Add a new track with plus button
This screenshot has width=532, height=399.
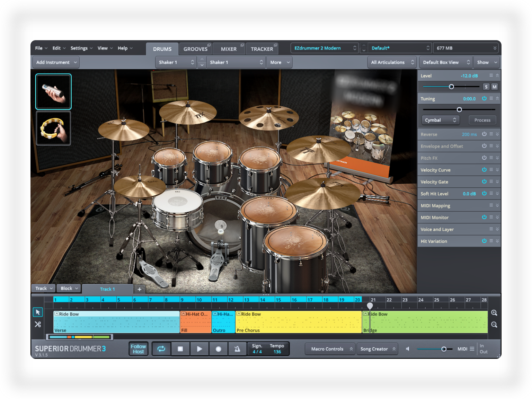(x=139, y=289)
